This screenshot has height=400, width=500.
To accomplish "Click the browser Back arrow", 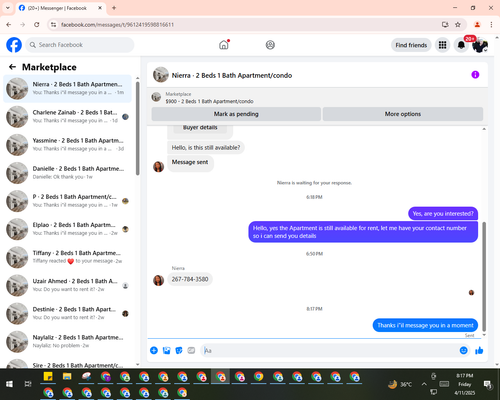I will point(9,25).
